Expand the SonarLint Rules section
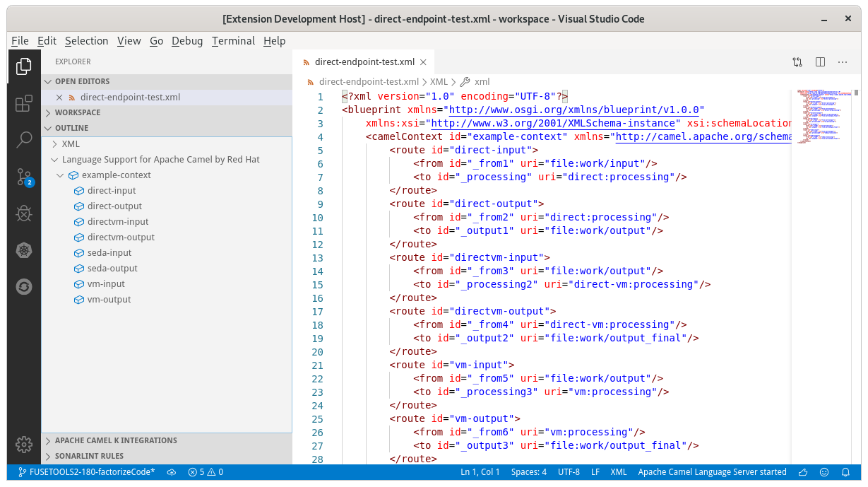The width and height of the screenshot is (868, 487). point(167,457)
